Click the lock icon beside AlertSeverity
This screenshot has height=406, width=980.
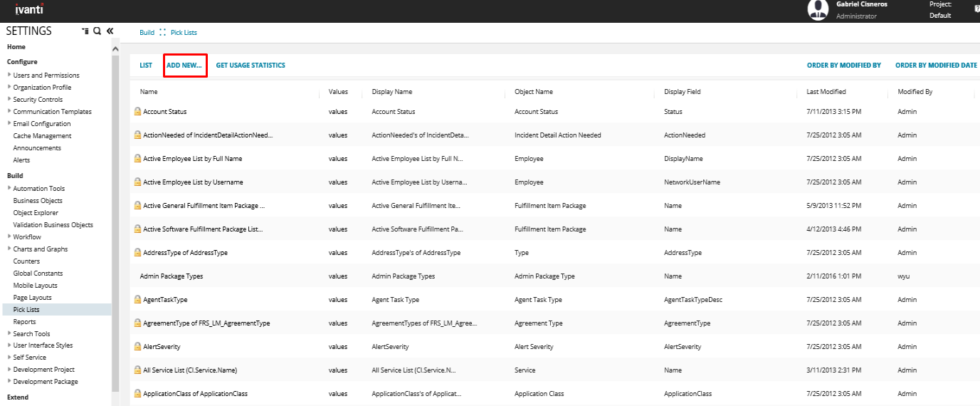138,347
